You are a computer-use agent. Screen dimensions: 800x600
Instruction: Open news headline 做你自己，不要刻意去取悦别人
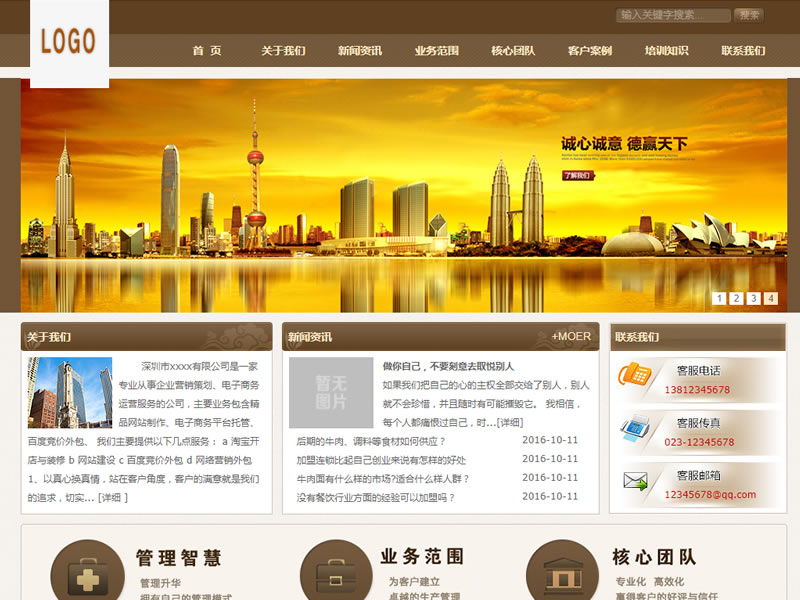(448, 366)
